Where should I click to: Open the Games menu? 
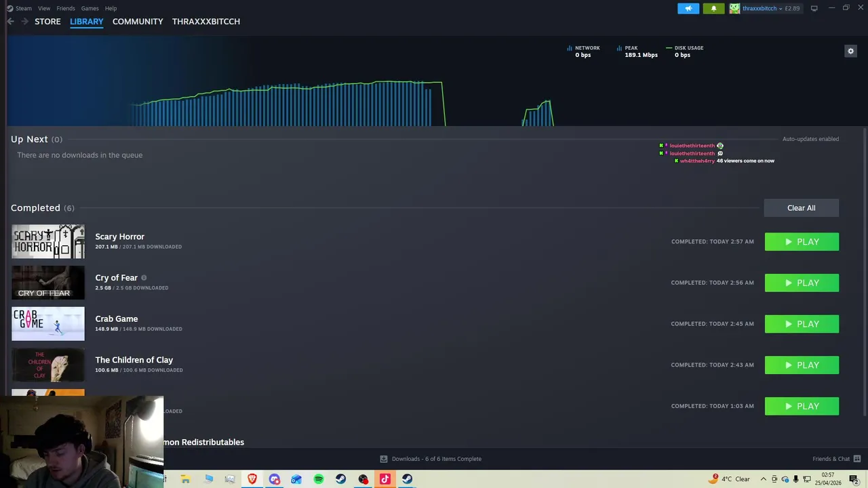pos(90,8)
